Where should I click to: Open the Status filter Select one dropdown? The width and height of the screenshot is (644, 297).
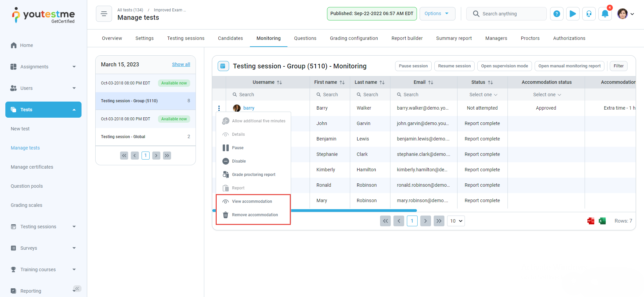tap(483, 95)
